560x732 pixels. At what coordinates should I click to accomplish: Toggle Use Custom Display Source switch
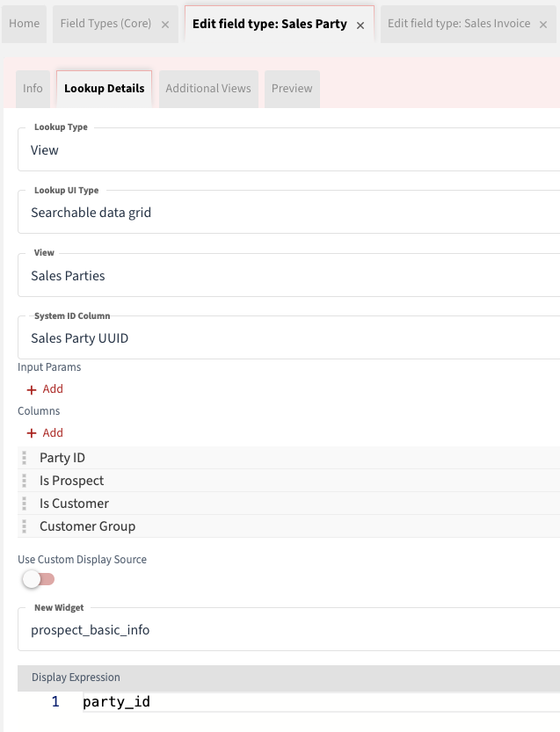coord(39,579)
